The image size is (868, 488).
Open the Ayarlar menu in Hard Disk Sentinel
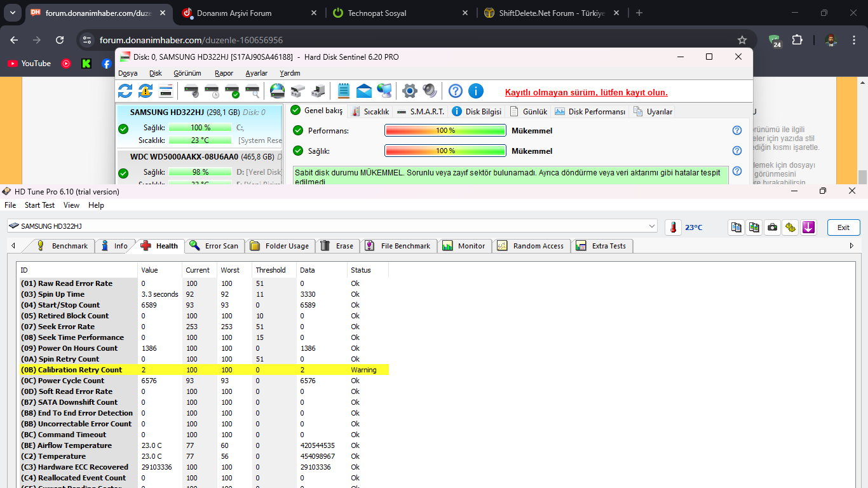click(x=257, y=73)
